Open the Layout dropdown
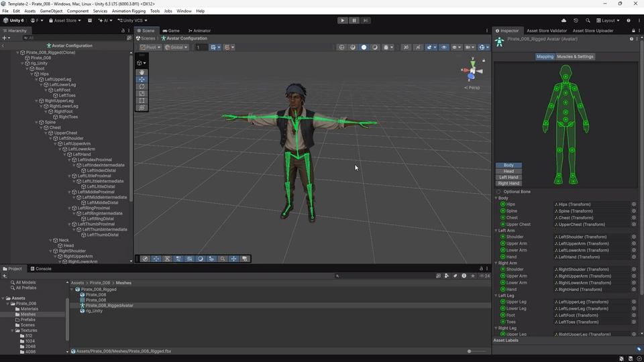Image resolution: width=644 pixels, height=362 pixels. tap(608, 21)
